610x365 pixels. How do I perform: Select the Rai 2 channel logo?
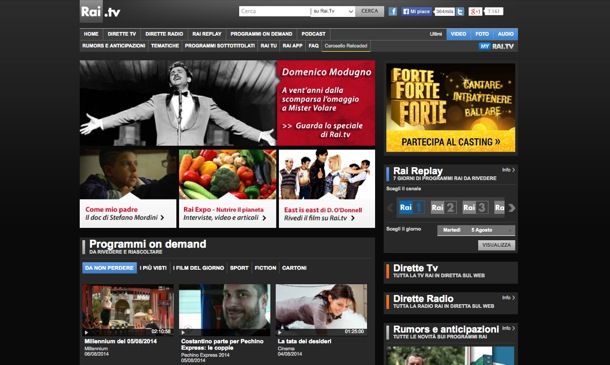pos(443,207)
